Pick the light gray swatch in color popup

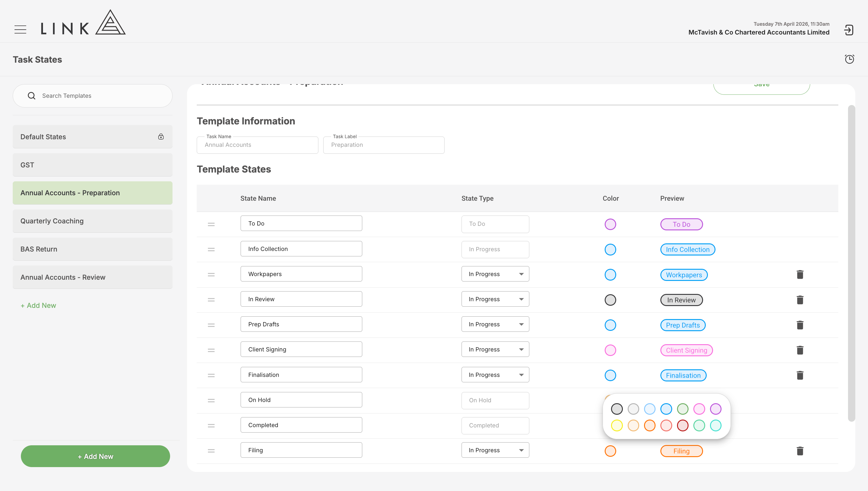[633, 409]
